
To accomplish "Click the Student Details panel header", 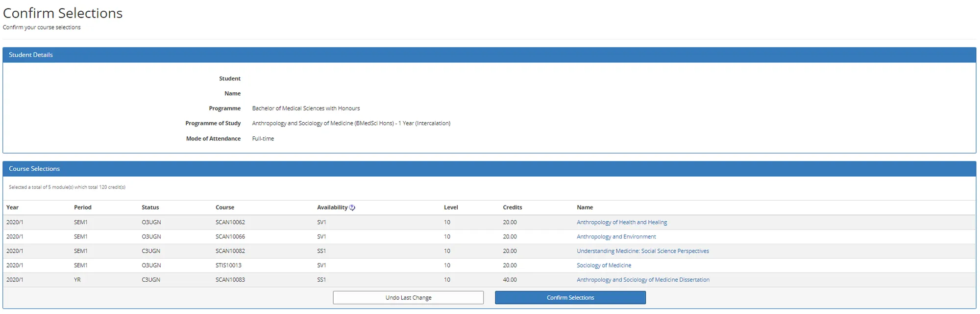I will tap(489, 55).
